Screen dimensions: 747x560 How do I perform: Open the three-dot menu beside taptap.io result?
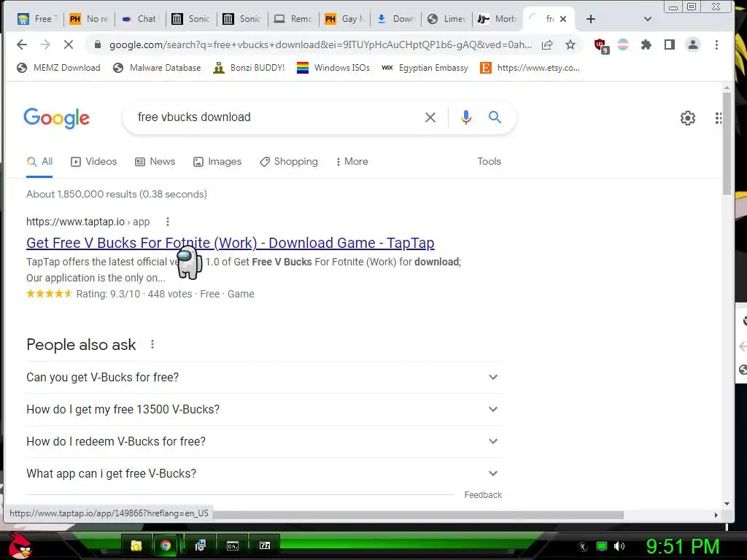pyautogui.click(x=168, y=222)
